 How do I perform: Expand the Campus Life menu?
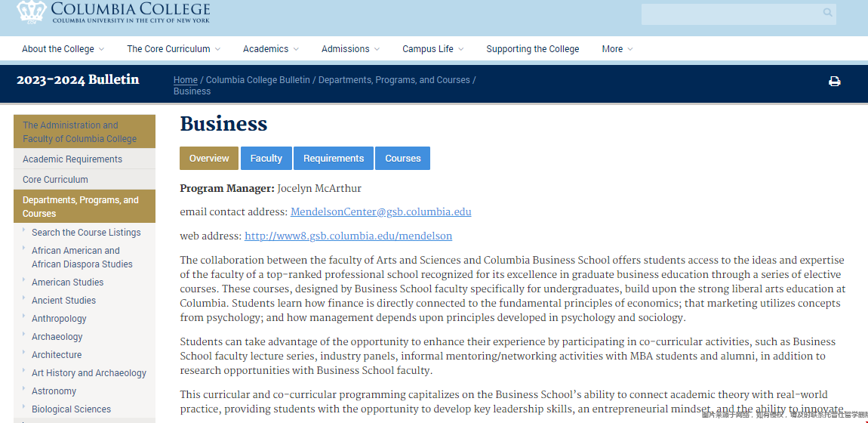tap(433, 49)
